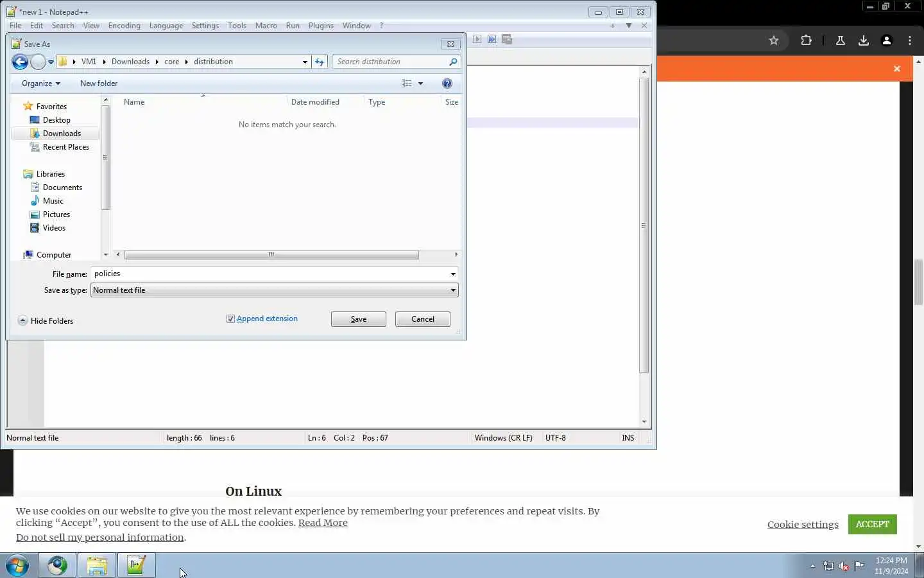Open the Chrome Downloads icon
Viewport: 924px width, 578px height.
(x=864, y=40)
